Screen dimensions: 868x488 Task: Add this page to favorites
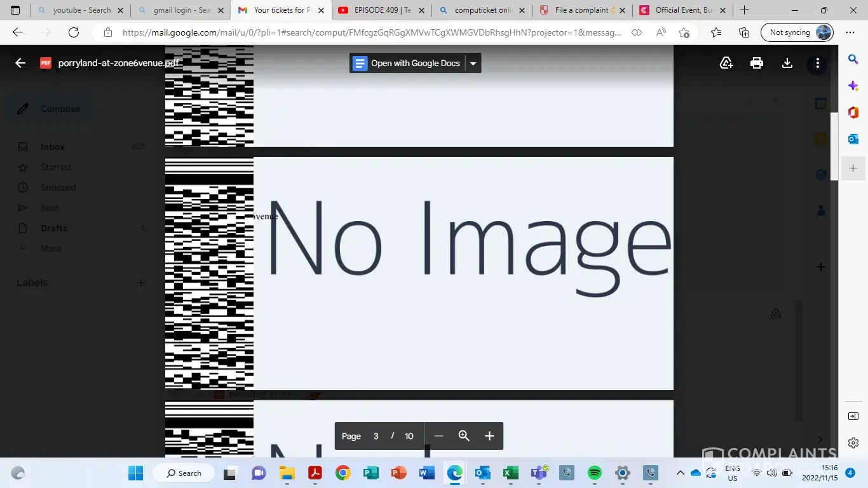[x=684, y=32]
